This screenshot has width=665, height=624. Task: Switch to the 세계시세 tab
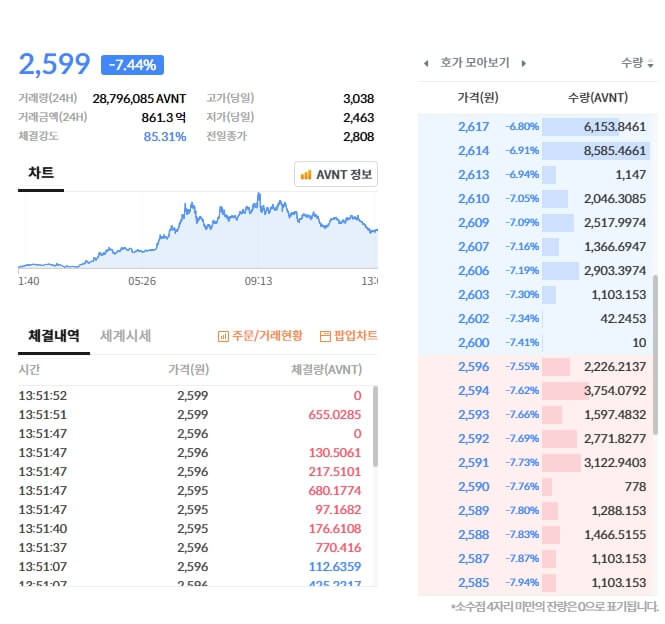[x=126, y=336]
